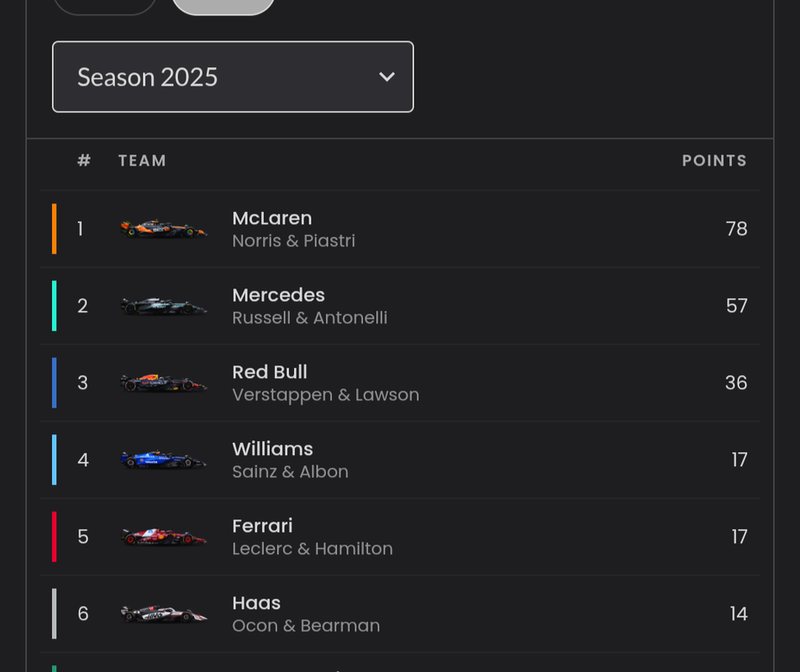Click the TEAM column header
The width and height of the screenshot is (800, 672).
142,160
